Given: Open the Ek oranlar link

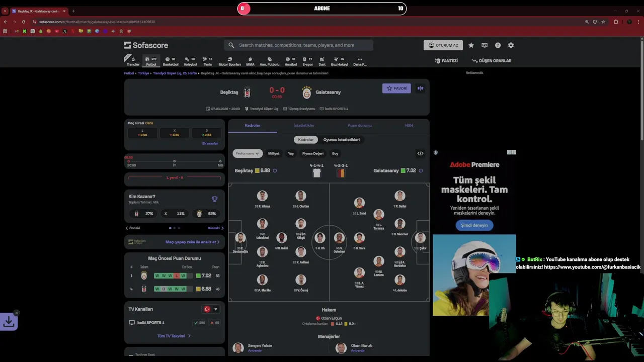Looking at the screenshot, I should (x=210, y=144).
